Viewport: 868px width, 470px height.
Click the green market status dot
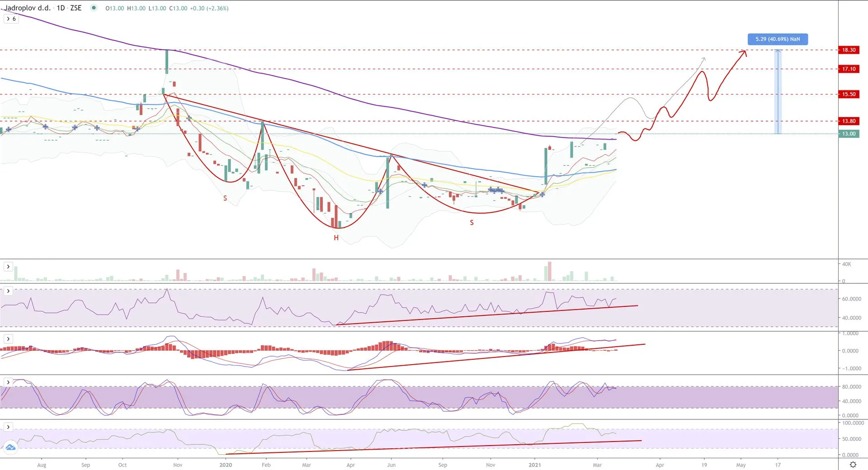pos(94,8)
